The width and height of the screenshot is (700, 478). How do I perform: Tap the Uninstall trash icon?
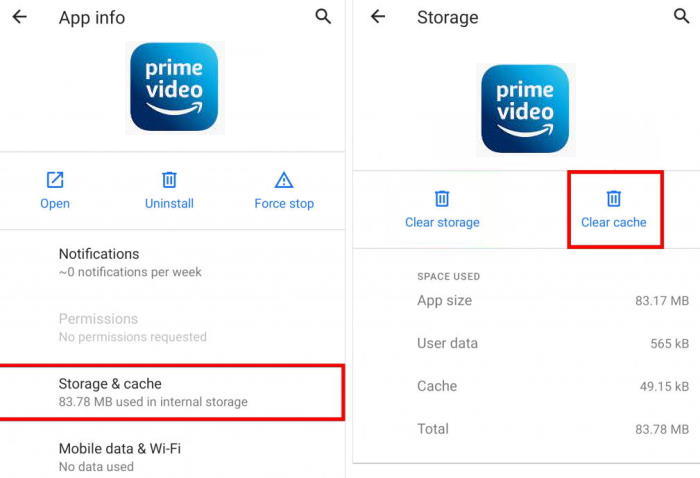[169, 180]
